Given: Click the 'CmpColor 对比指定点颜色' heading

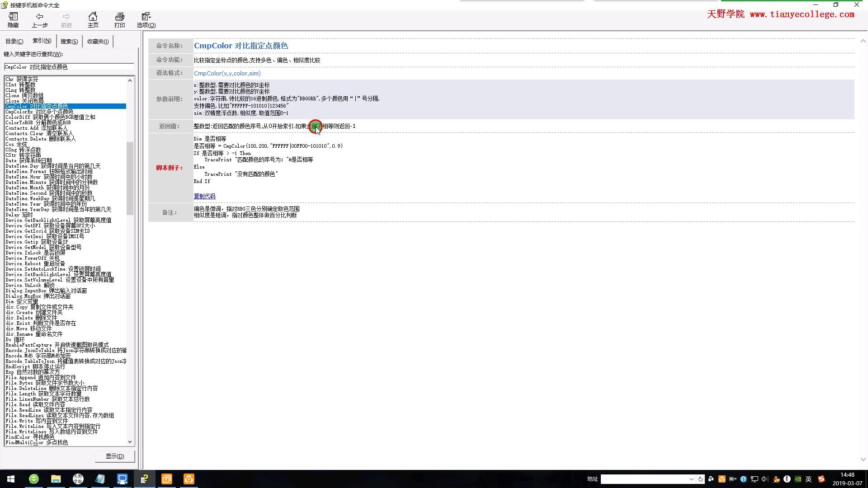Looking at the screenshot, I should pos(241,46).
